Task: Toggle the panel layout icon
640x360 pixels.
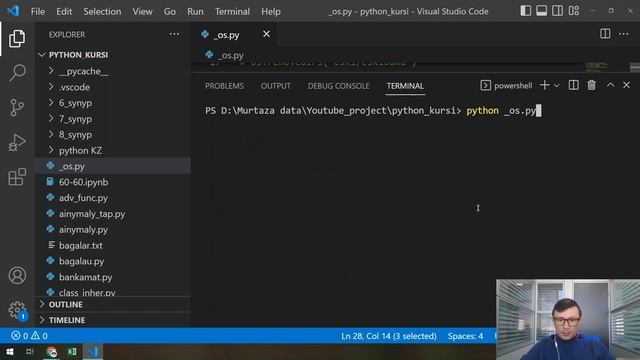Action: (542, 11)
